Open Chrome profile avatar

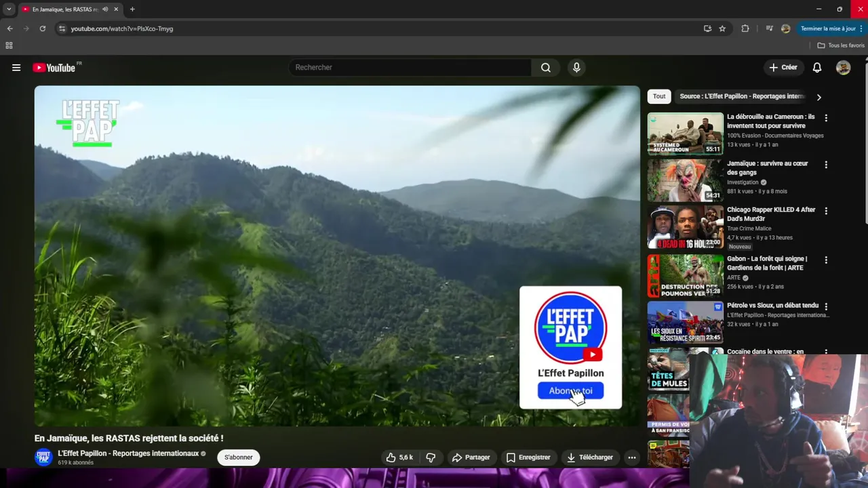pos(785,28)
